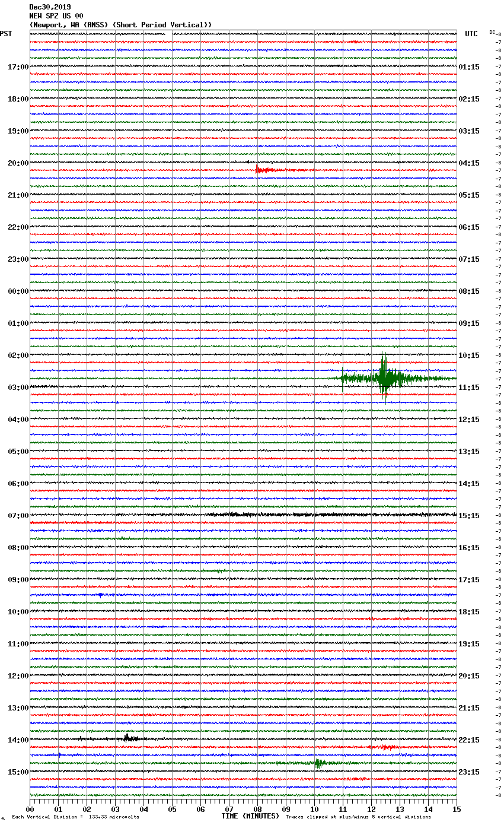Select the 15:00 PST time label
Viewport: 504px width, 825px height.
click(x=18, y=772)
